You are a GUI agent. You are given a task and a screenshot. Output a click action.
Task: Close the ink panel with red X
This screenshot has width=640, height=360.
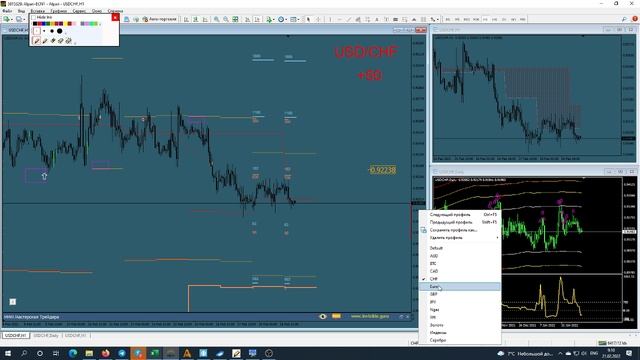click(x=115, y=18)
